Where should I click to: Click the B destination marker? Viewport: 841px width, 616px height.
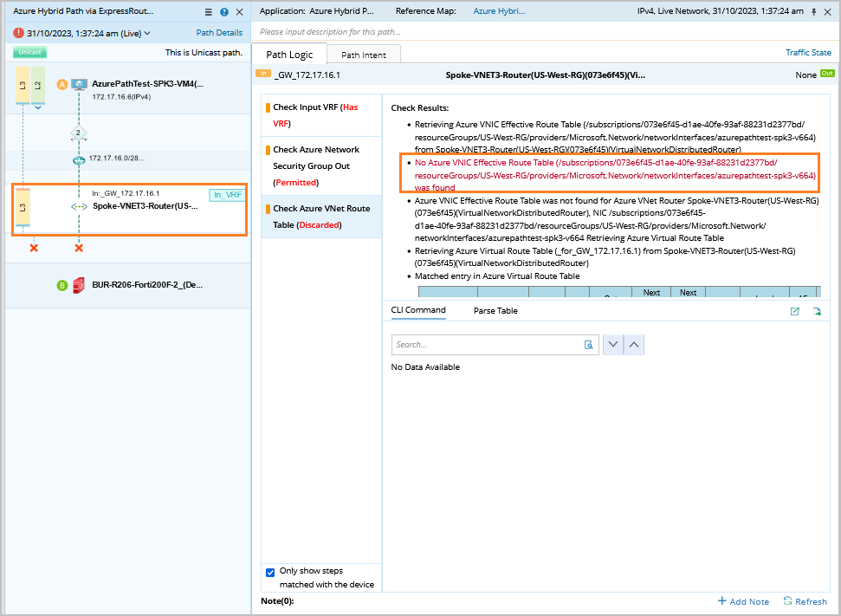(62, 285)
